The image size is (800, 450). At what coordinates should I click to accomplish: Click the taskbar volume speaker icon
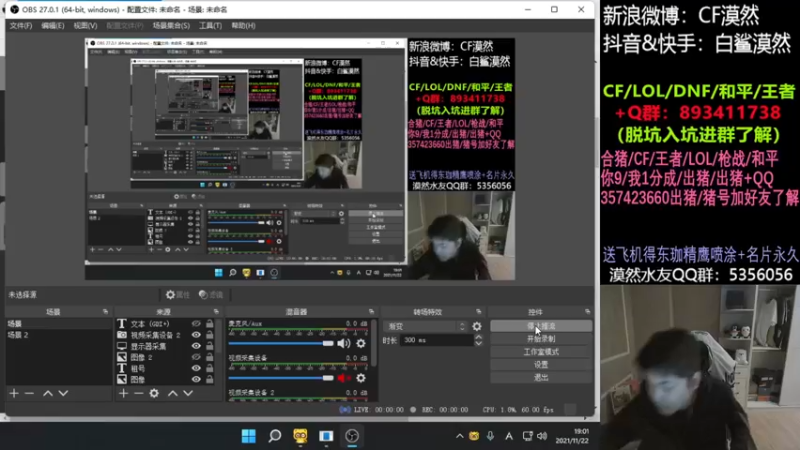[x=542, y=436]
